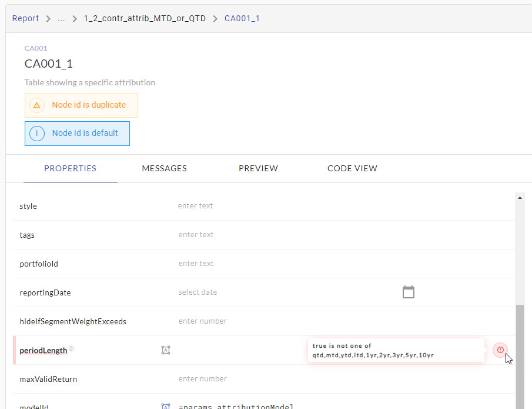Click the style text input field
The height and width of the screenshot is (409, 532).
(282, 206)
